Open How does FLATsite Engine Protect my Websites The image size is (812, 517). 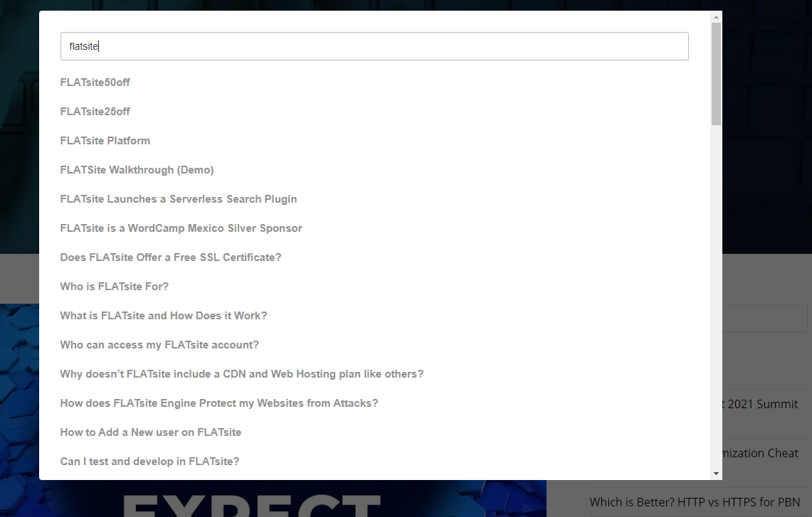click(219, 403)
